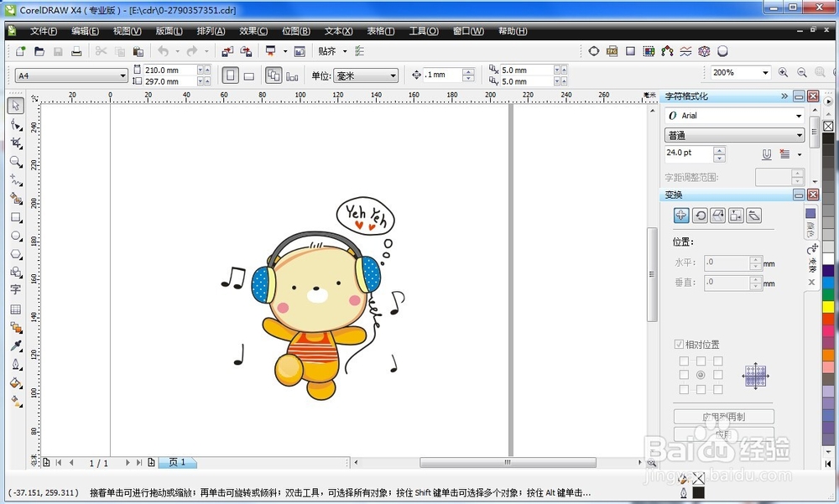Click the 24.0 pt font size field
839x504 pixels.
tap(689, 153)
